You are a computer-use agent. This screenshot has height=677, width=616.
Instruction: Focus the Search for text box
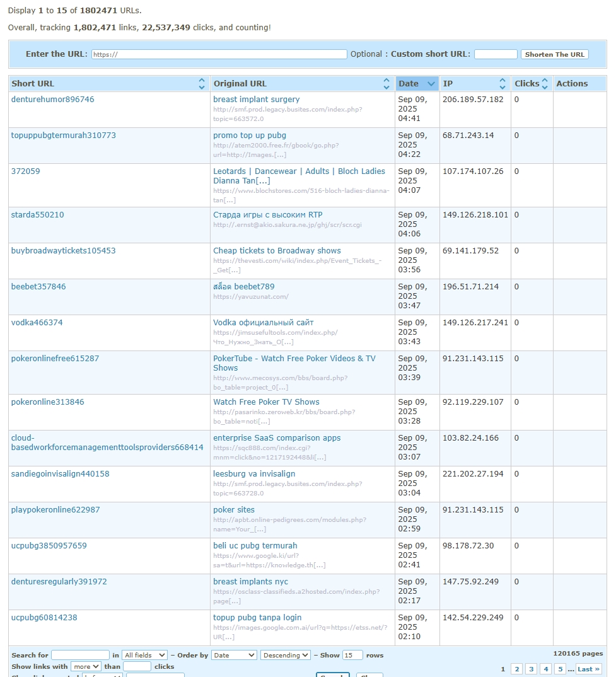tap(80, 655)
